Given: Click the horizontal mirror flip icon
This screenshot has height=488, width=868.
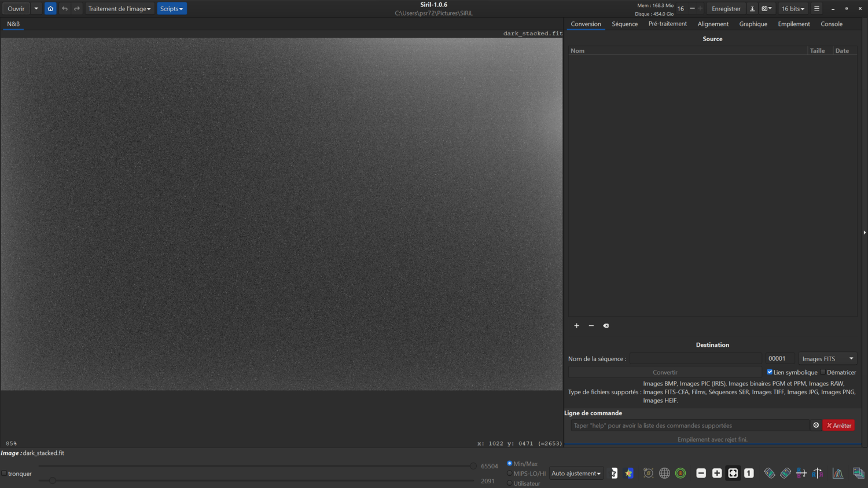Looking at the screenshot, I should [817, 474].
